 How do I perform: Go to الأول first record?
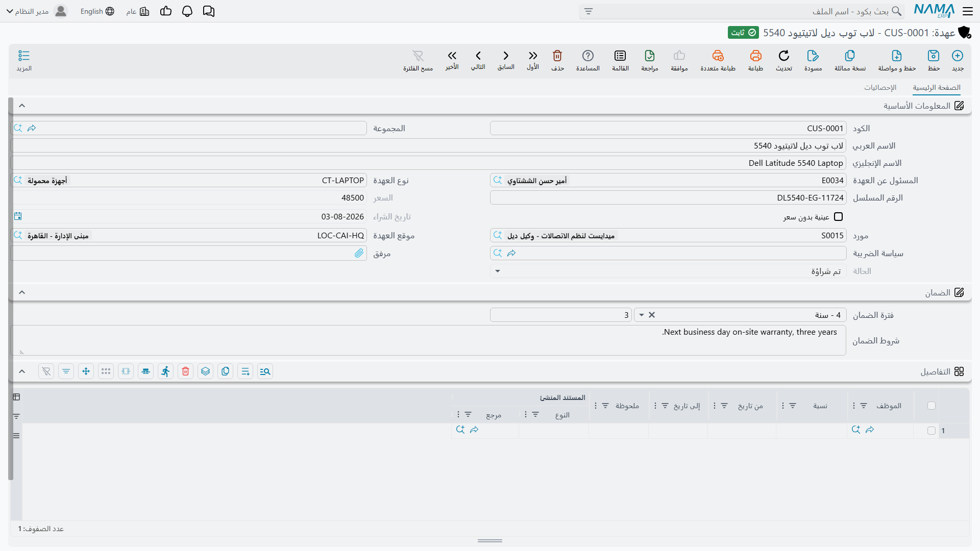tap(533, 60)
